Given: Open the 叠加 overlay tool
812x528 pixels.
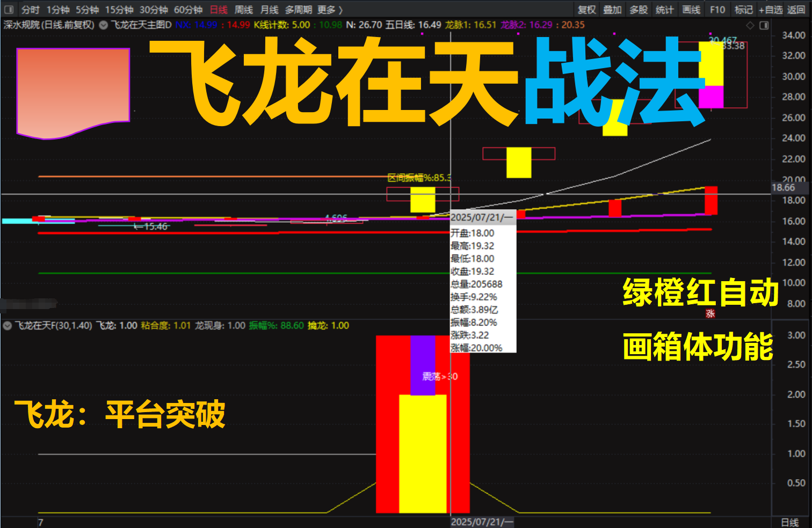Looking at the screenshot, I should (612, 10).
